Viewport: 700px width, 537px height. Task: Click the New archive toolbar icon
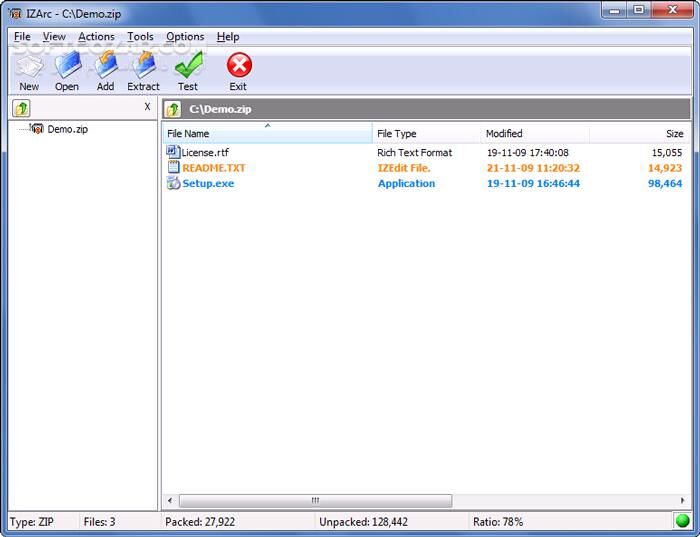(29, 68)
